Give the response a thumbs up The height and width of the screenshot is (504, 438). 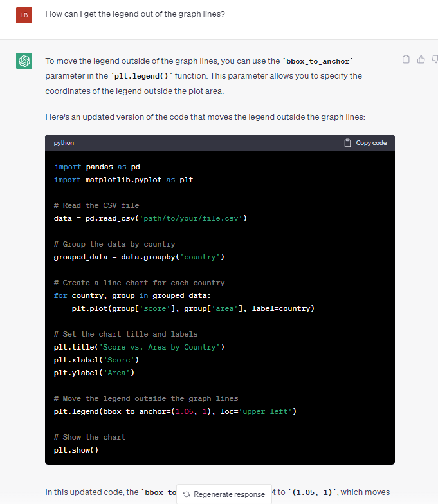(421, 60)
